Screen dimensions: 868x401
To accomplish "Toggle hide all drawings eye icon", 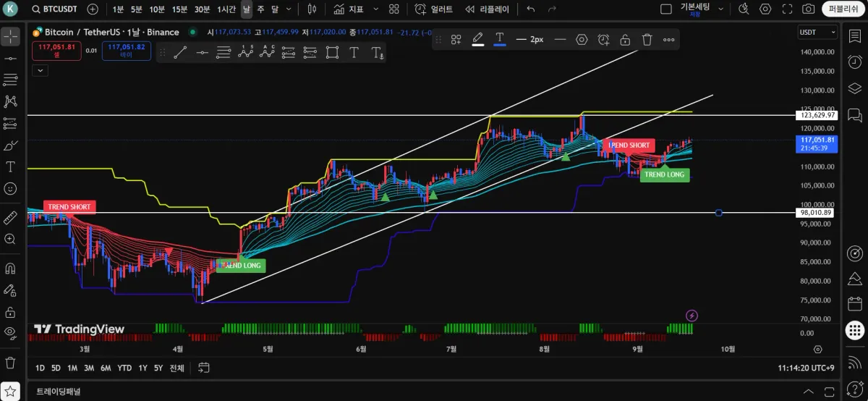I will [x=10, y=333].
